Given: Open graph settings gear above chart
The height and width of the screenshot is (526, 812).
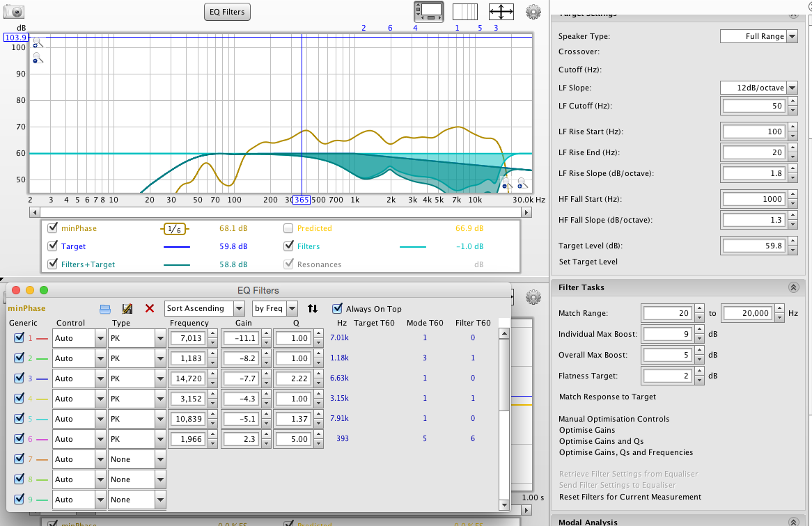Looking at the screenshot, I should [533, 12].
